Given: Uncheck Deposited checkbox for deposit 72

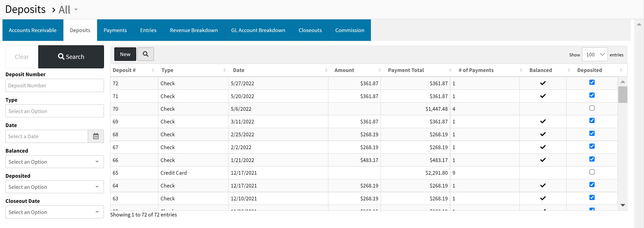Looking at the screenshot, I should (x=592, y=83).
